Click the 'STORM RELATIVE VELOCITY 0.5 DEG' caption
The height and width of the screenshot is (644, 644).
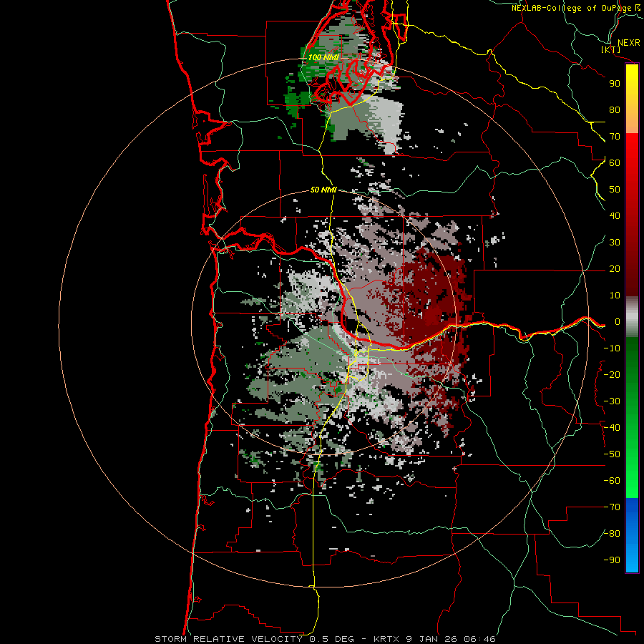point(254,639)
